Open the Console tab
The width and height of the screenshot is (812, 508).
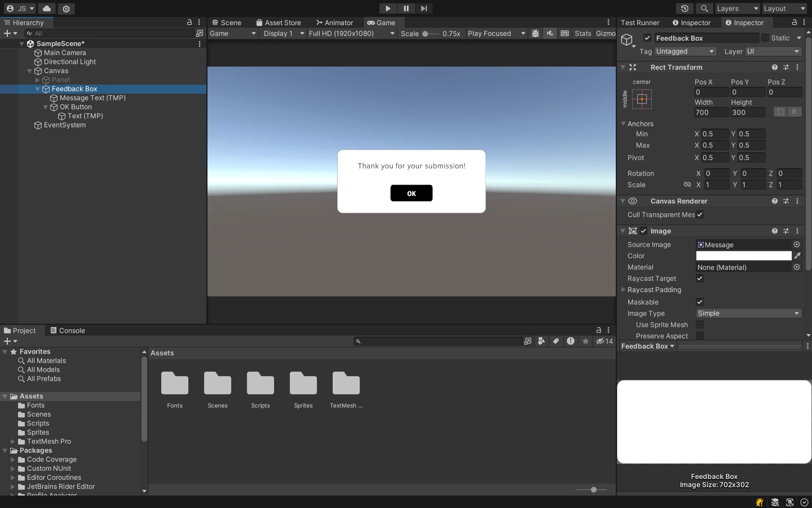coord(71,330)
